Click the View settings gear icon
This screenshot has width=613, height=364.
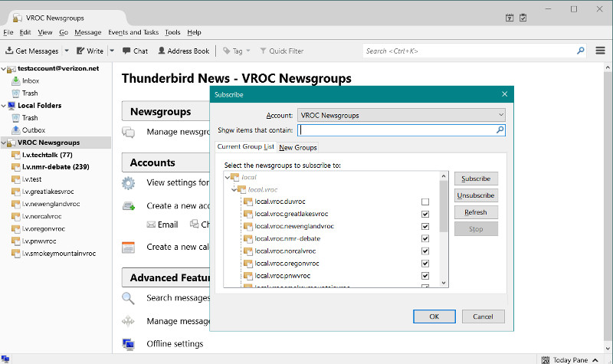pos(128,183)
